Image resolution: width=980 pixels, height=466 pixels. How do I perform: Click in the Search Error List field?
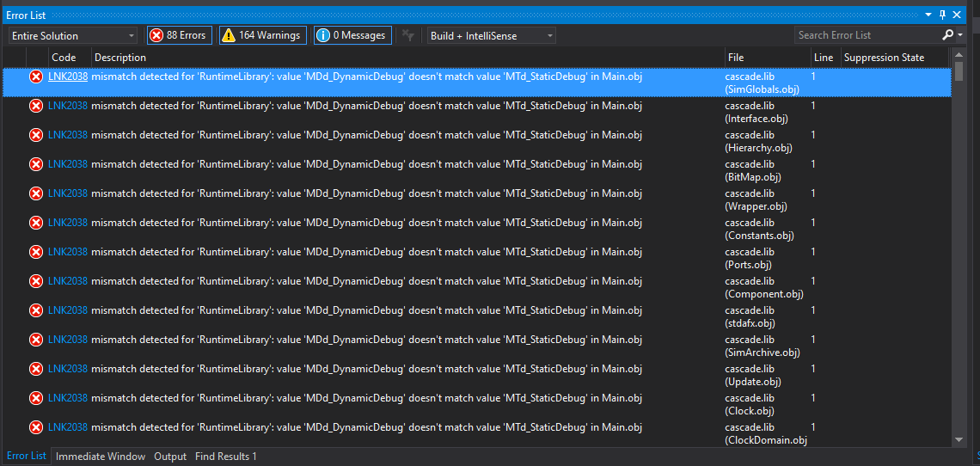pyautogui.click(x=867, y=35)
